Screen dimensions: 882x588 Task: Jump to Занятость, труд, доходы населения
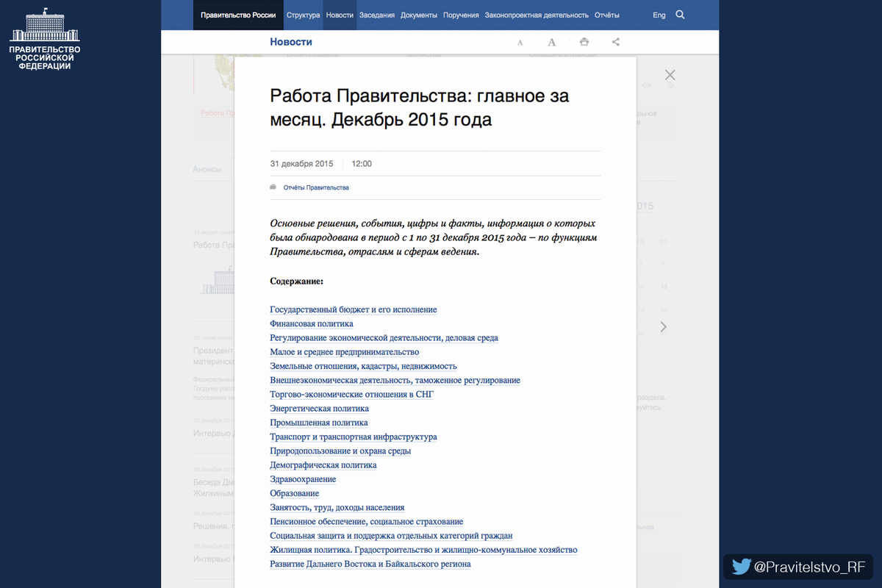coord(337,508)
